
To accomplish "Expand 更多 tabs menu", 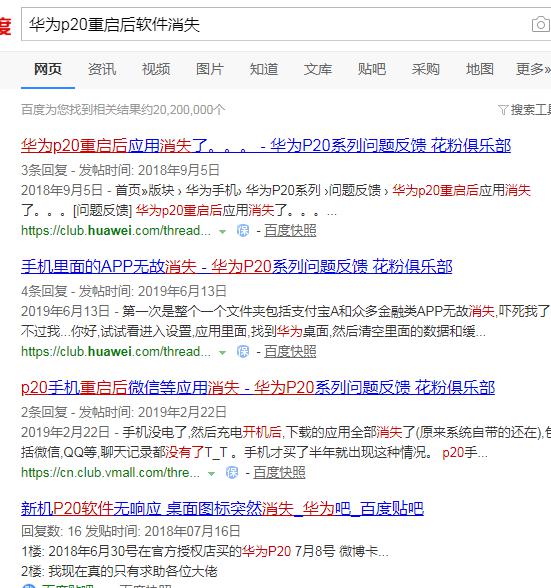I will [x=533, y=69].
